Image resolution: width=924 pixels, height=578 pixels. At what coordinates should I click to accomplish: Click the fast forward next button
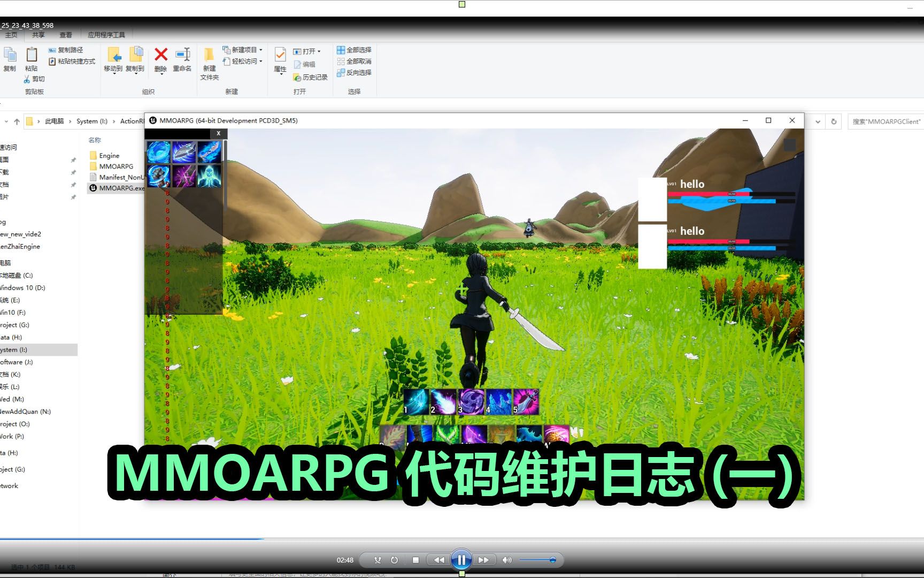pyautogui.click(x=483, y=560)
